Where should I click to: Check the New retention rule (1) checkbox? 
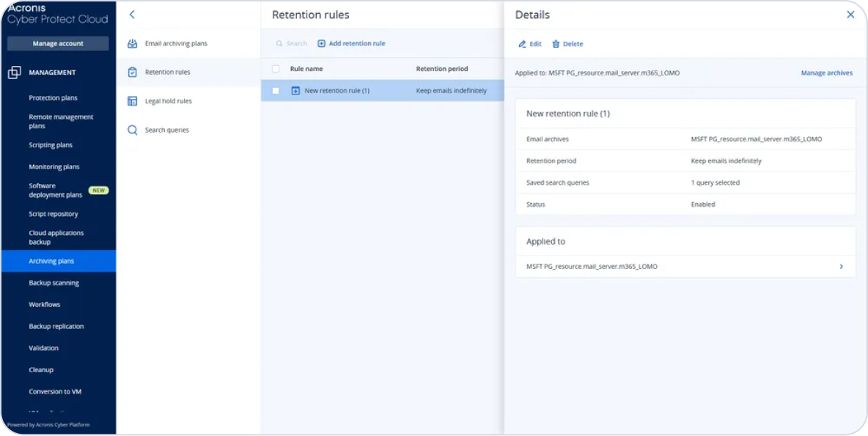coord(276,91)
